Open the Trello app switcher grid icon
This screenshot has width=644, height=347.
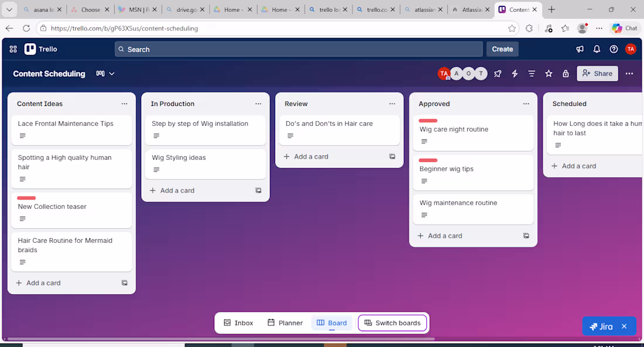(x=13, y=49)
